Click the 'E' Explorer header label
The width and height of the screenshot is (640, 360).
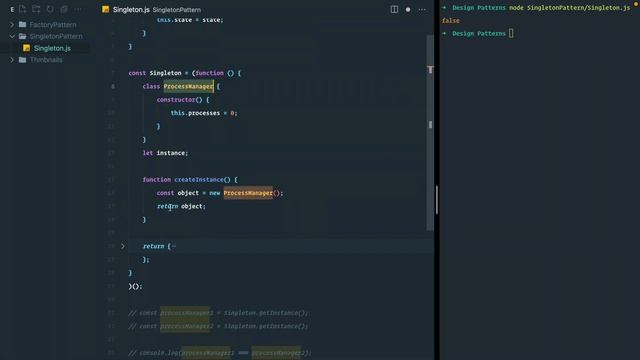[12, 9]
